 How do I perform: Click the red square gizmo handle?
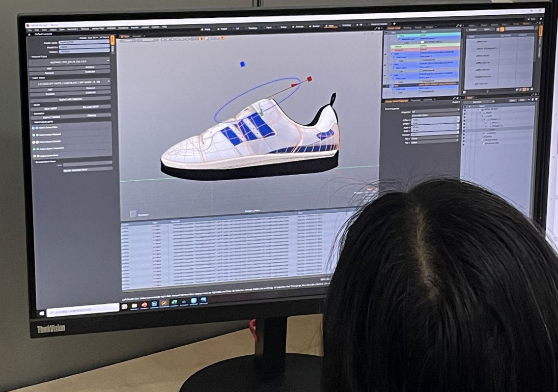coord(309,79)
